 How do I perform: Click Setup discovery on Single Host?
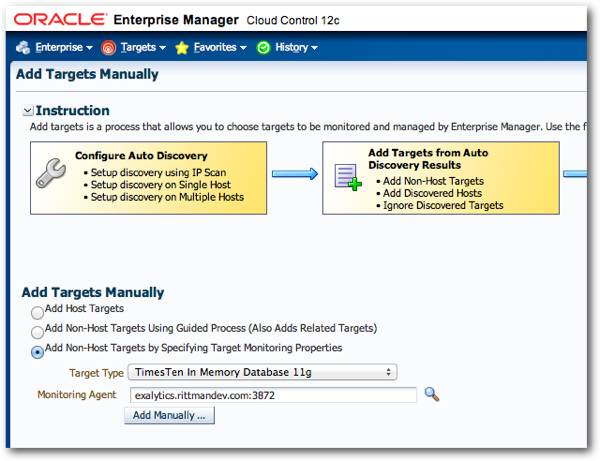(x=161, y=185)
